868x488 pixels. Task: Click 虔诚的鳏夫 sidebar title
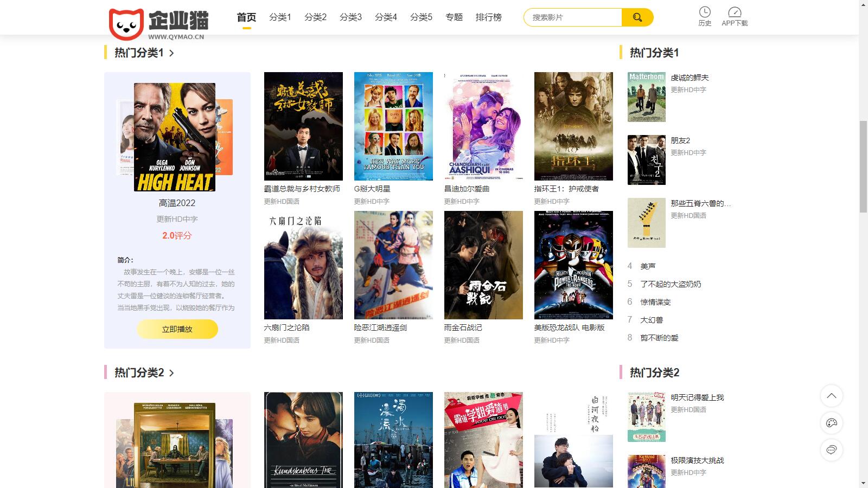point(690,78)
